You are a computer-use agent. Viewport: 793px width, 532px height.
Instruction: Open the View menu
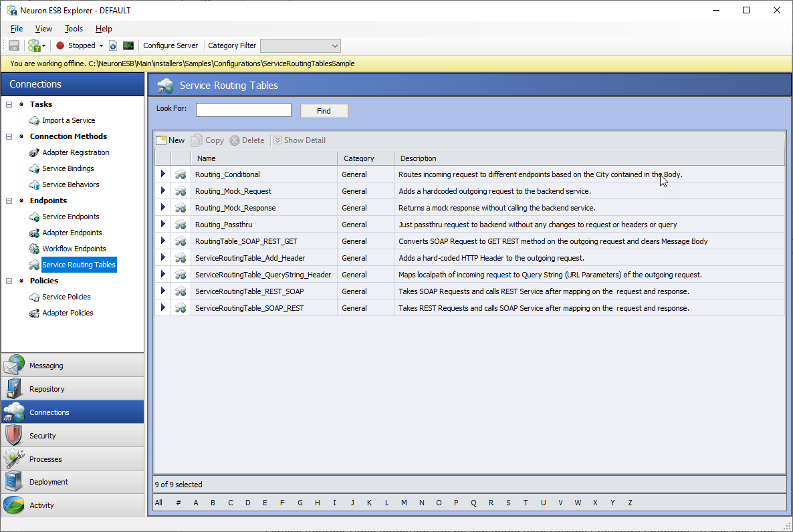pos(43,29)
